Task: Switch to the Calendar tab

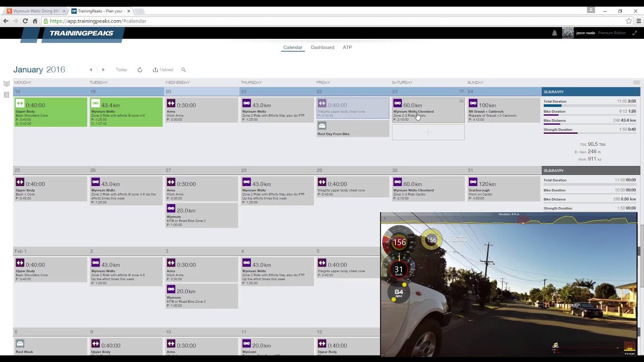Action: point(293,47)
